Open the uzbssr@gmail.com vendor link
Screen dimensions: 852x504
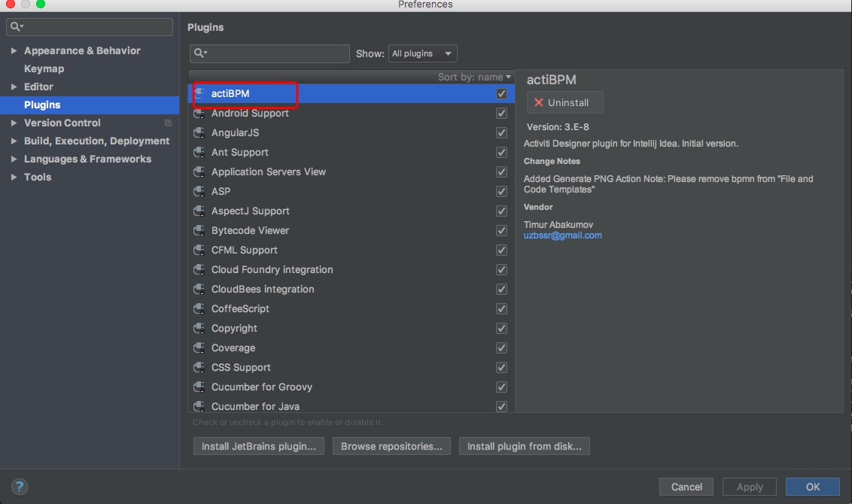(x=562, y=235)
